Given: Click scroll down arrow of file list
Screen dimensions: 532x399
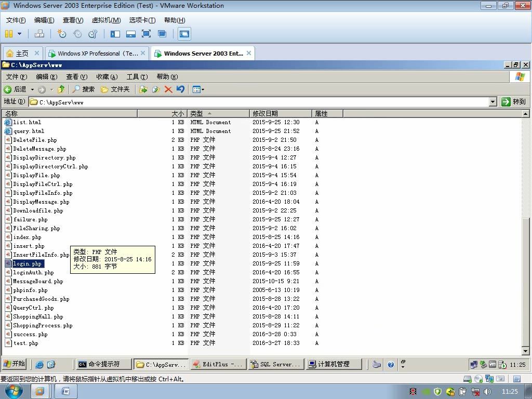Looking at the screenshot, I should 525,351.
